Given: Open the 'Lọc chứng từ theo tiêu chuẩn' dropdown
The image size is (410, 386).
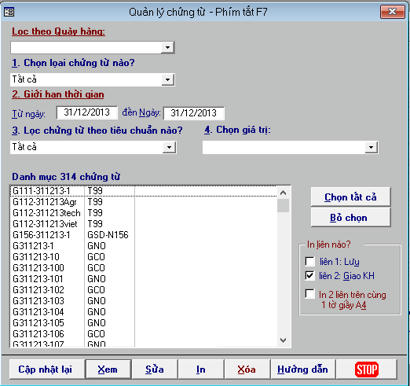Looking at the screenshot, I should click(x=169, y=147).
